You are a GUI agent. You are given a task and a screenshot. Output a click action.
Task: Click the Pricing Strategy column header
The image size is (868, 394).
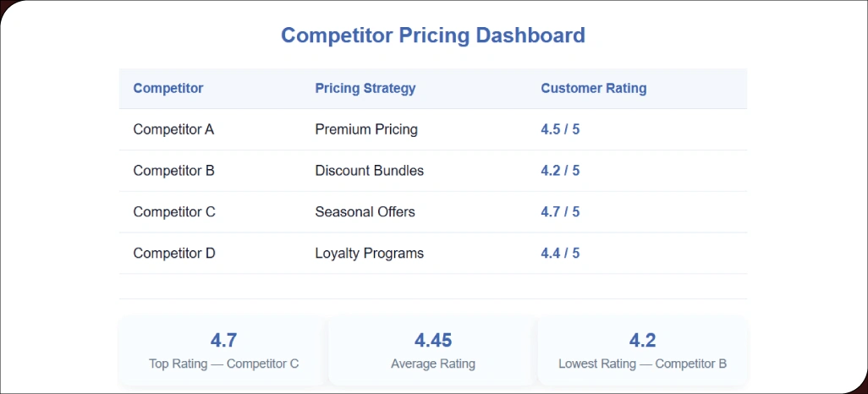click(365, 88)
